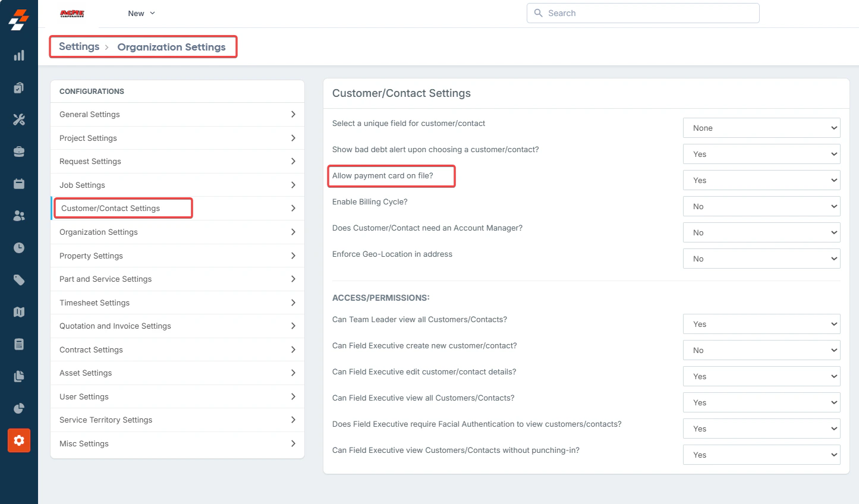
Task: Open the calendar icon in sidebar
Action: tap(19, 184)
